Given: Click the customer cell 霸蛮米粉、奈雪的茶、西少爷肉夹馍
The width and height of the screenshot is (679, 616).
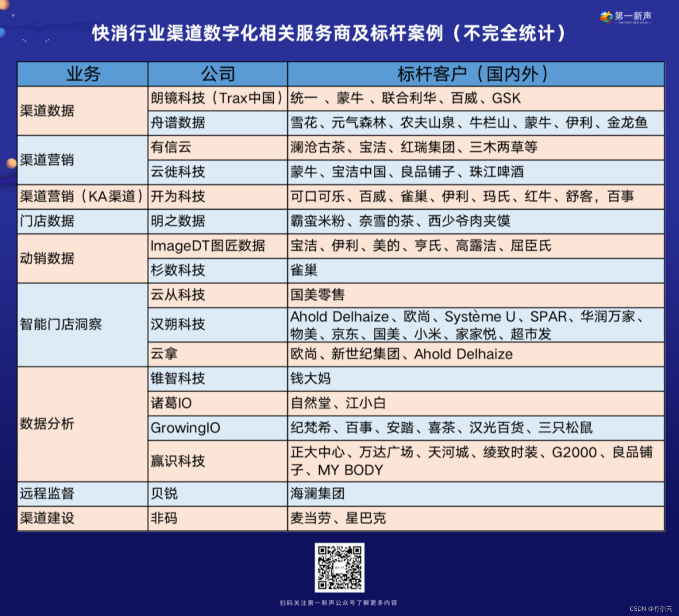Looking at the screenshot, I should (476, 221).
